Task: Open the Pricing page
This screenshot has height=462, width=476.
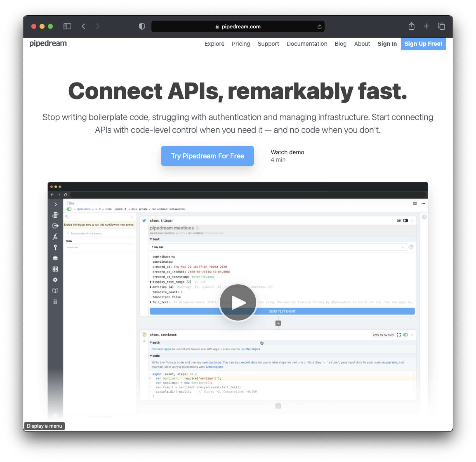Action: 241,44
